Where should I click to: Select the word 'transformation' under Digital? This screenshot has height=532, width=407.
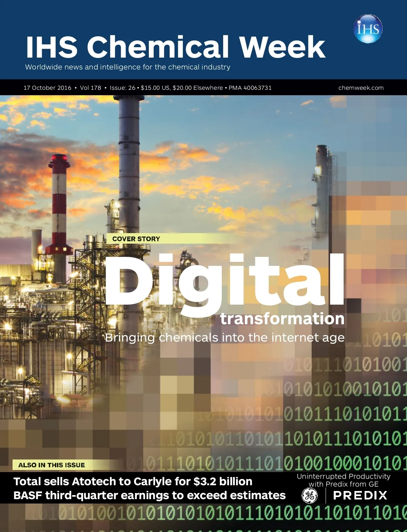click(282, 319)
